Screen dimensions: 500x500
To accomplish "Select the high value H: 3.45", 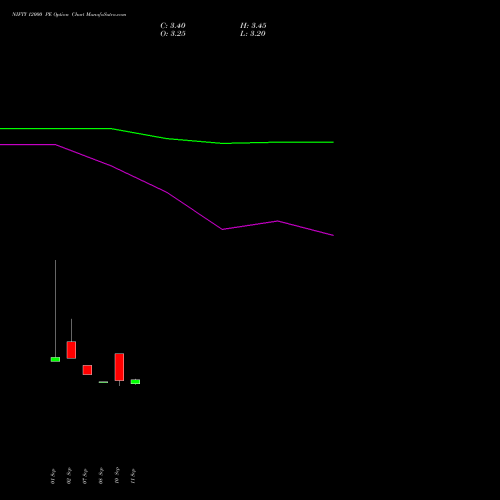I will click(x=253, y=26).
